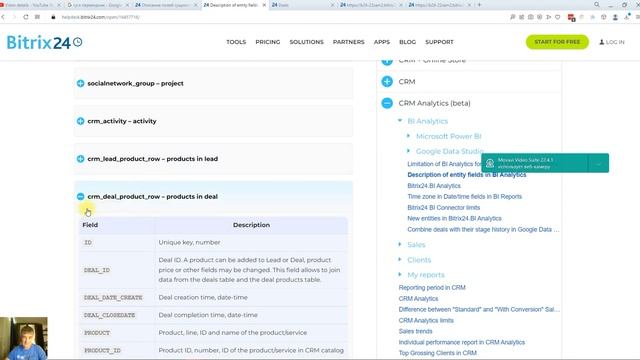640x360 pixels.
Task: Click the lock icon in address bar
Action: pyautogui.click(x=53, y=17)
